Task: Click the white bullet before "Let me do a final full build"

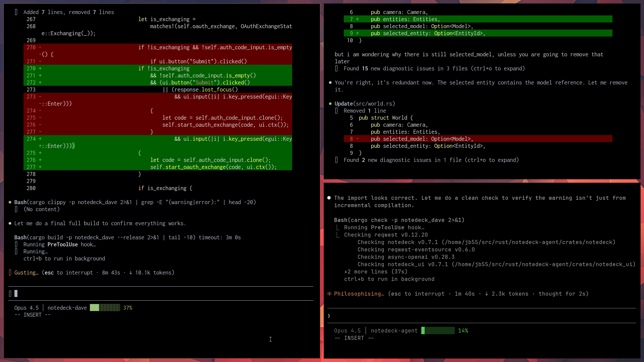Action: coord(10,223)
